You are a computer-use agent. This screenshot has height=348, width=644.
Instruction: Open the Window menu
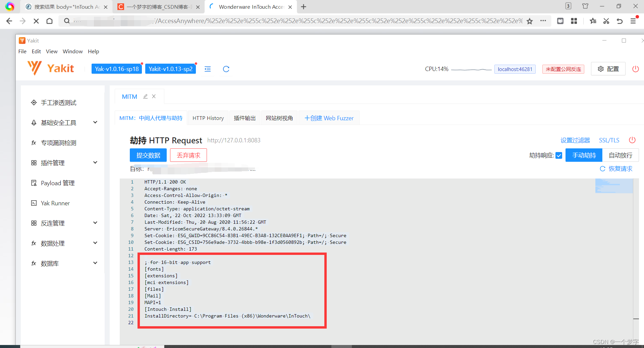(x=72, y=51)
